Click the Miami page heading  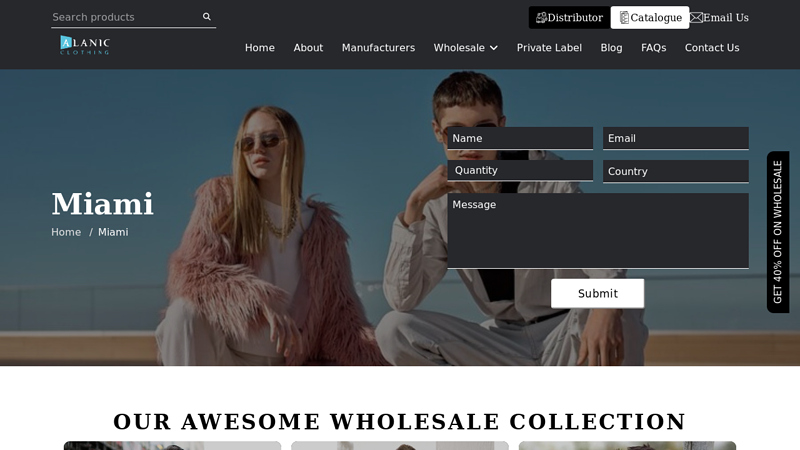(x=103, y=204)
